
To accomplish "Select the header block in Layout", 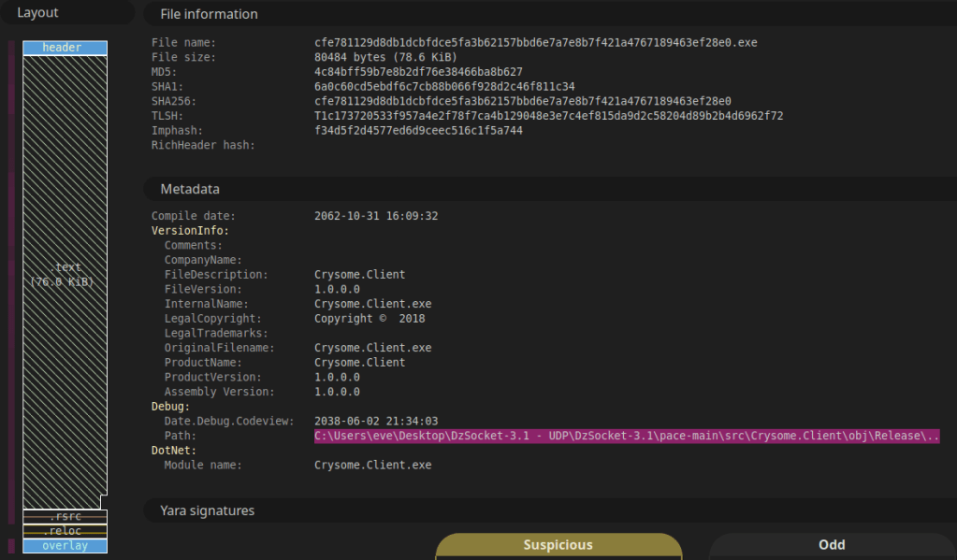I will point(65,48).
